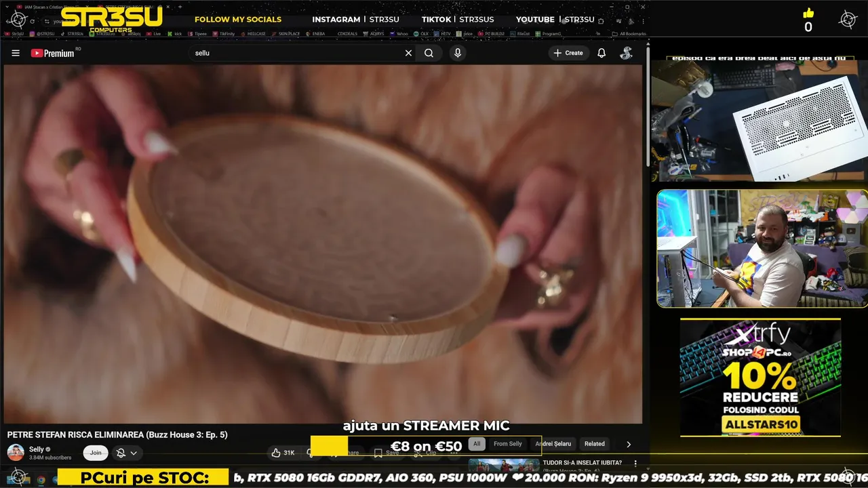Open the 'SKIN.PLACE' bookmark
This screenshot has width=868, height=488.
(x=285, y=33)
